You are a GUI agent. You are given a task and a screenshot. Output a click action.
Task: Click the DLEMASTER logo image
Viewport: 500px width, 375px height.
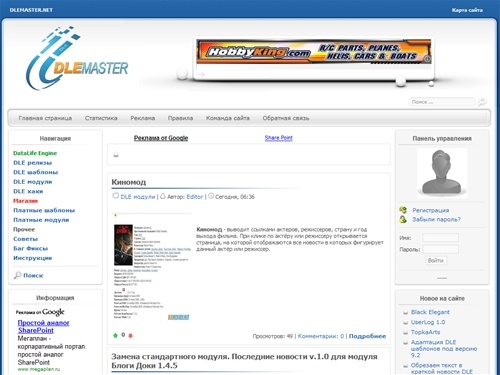point(77,58)
